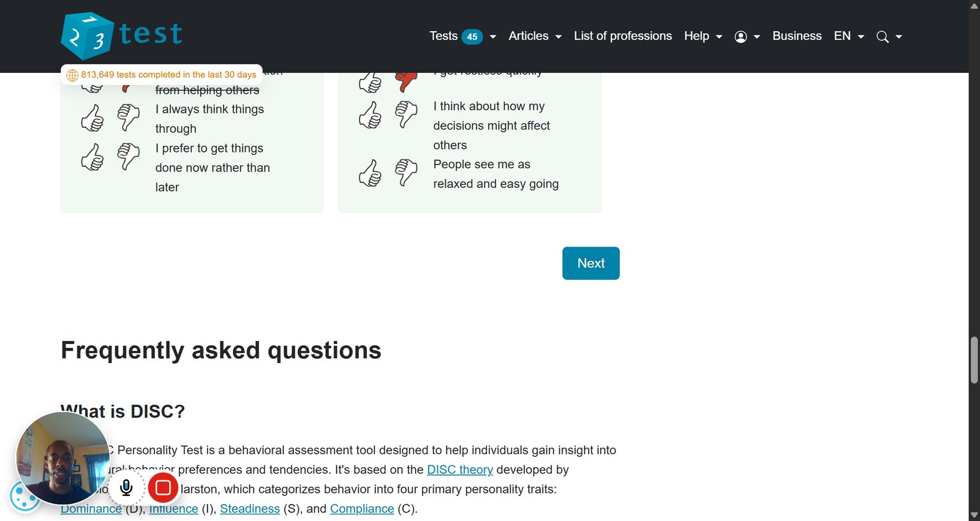
Task: Click the "Frequently asked questions" heading
Action: click(221, 351)
